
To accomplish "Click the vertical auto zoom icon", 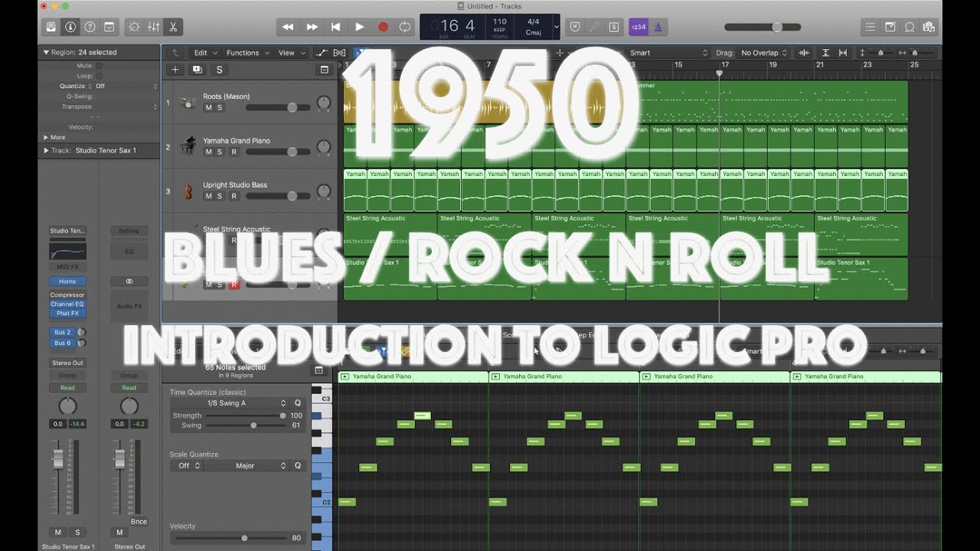I will [825, 53].
